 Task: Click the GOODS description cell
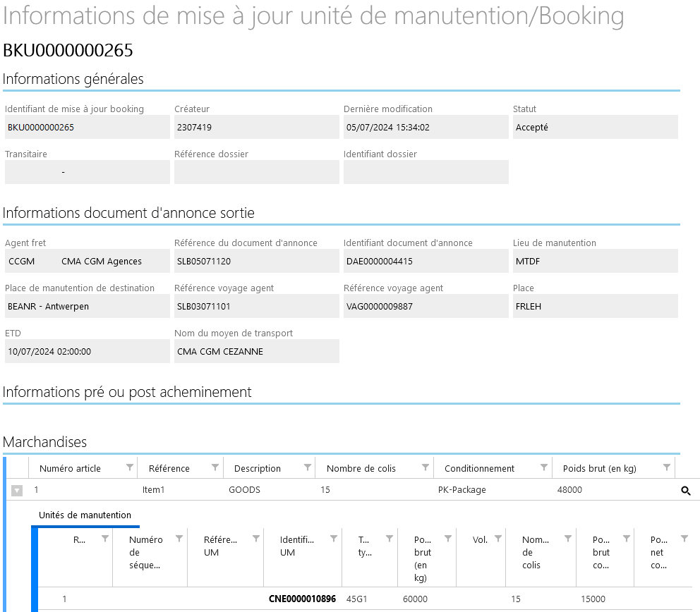click(x=244, y=490)
